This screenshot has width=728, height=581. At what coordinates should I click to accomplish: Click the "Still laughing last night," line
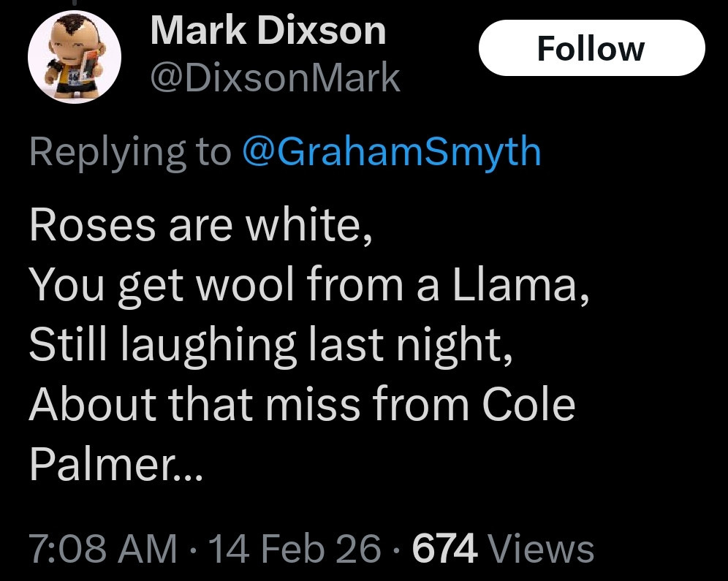(x=270, y=345)
